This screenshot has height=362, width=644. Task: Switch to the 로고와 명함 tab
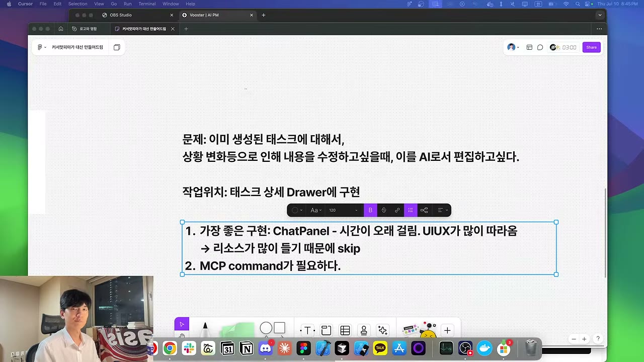coord(88,29)
